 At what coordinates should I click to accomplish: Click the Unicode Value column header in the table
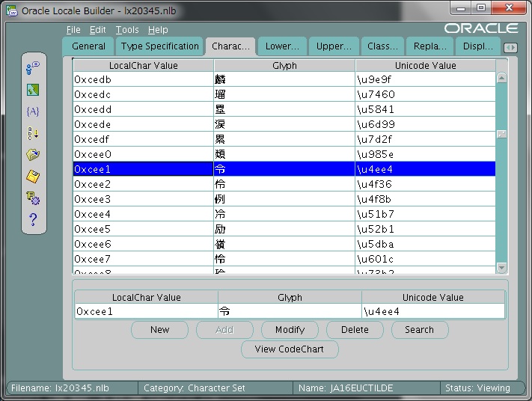click(426, 66)
